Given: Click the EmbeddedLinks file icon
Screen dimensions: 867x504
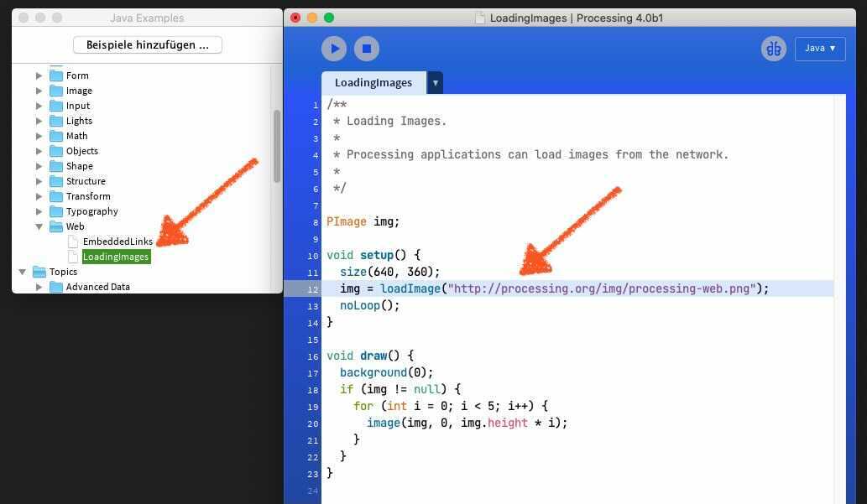Looking at the screenshot, I should point(72,242).
